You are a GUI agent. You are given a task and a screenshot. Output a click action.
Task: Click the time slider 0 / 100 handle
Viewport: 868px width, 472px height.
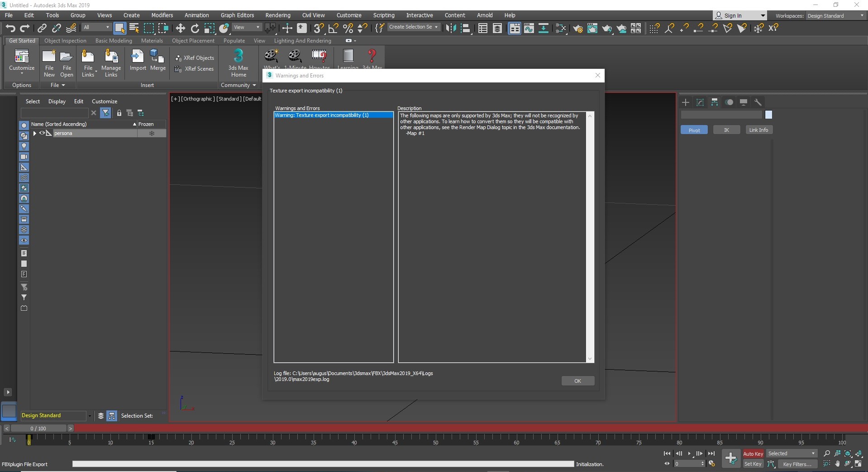coord(38,428)
